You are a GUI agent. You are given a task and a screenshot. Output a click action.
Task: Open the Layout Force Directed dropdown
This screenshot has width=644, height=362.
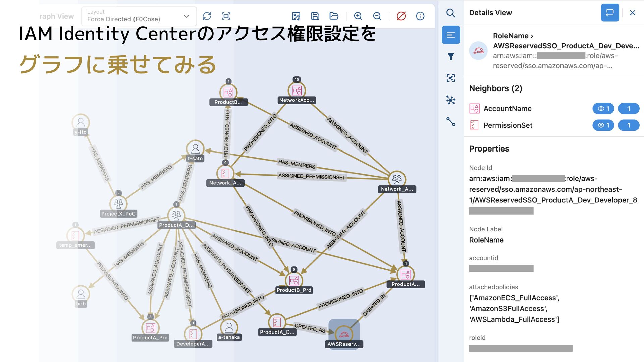tap(139, 16)
